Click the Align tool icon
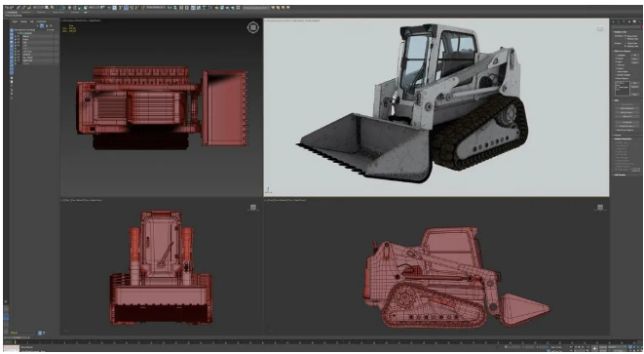 175,8
